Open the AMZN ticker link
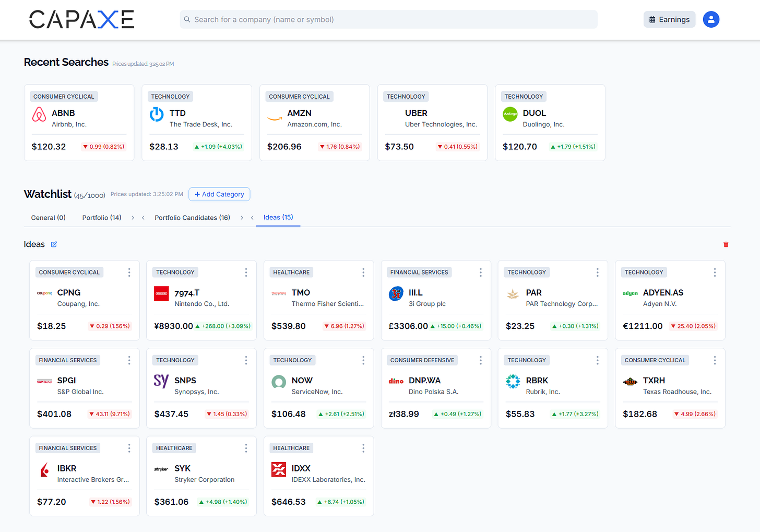Image resolution: width=760 pixels, height=532 pixels. [x=299, y=113]
